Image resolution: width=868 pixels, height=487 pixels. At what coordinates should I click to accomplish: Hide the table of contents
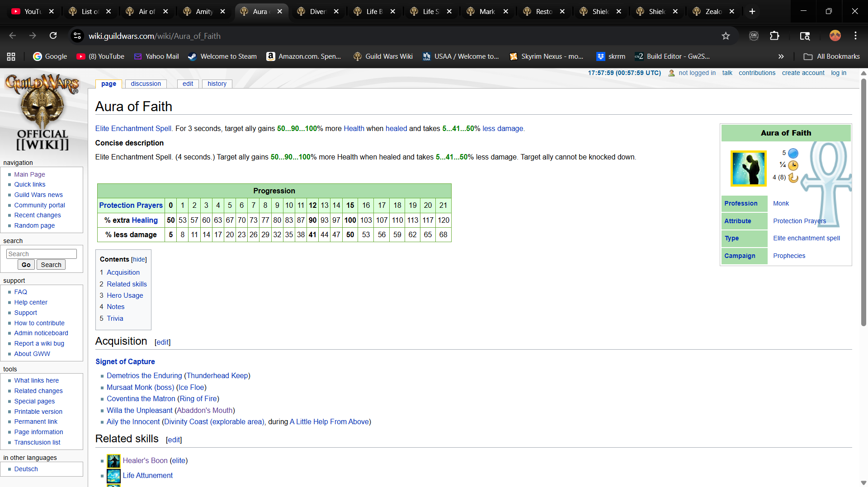(x=139, y=260)
